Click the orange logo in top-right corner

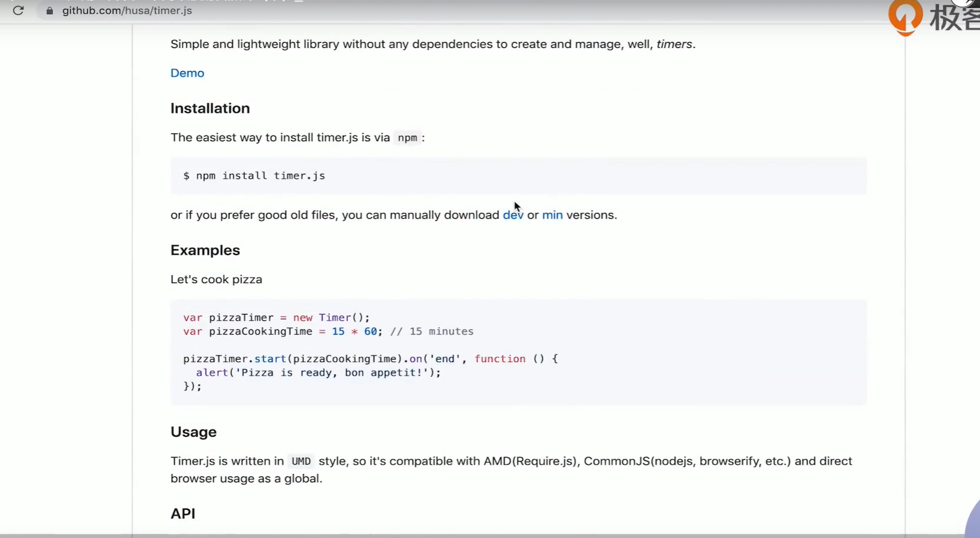click(905, 17)
